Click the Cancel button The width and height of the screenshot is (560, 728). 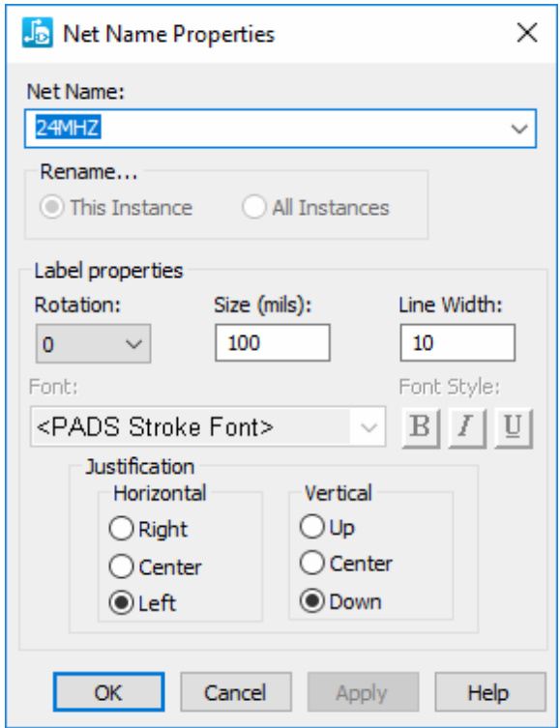[236, 692]
